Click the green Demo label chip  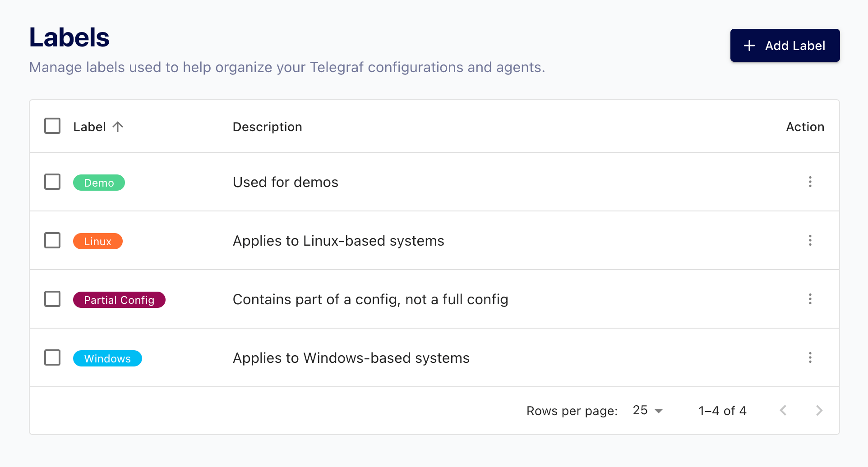click(99, 183)
